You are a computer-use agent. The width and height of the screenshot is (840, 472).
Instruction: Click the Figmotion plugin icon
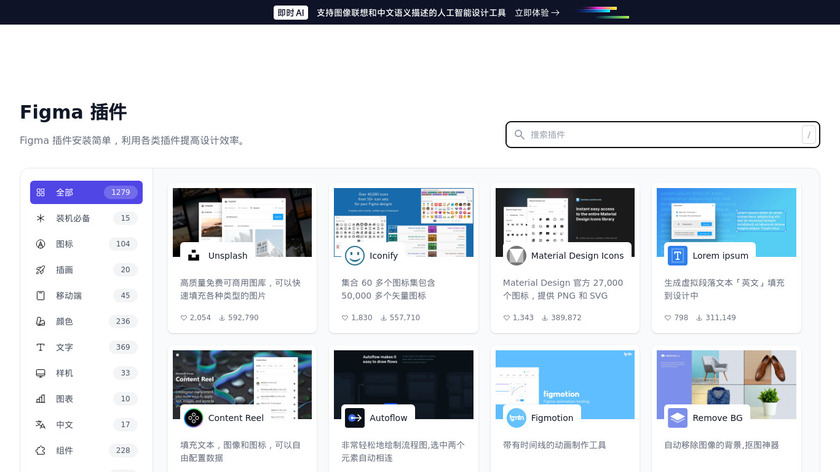coord(516,418)
